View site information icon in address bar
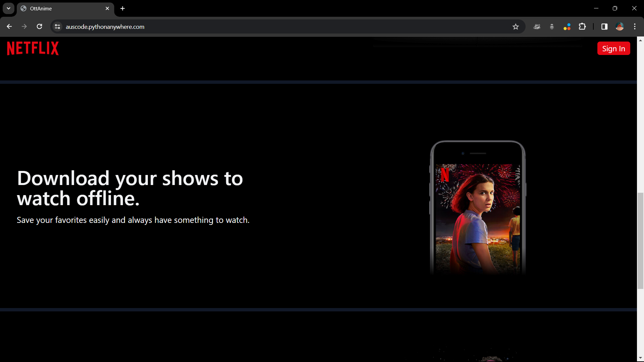 pos(57,26)
